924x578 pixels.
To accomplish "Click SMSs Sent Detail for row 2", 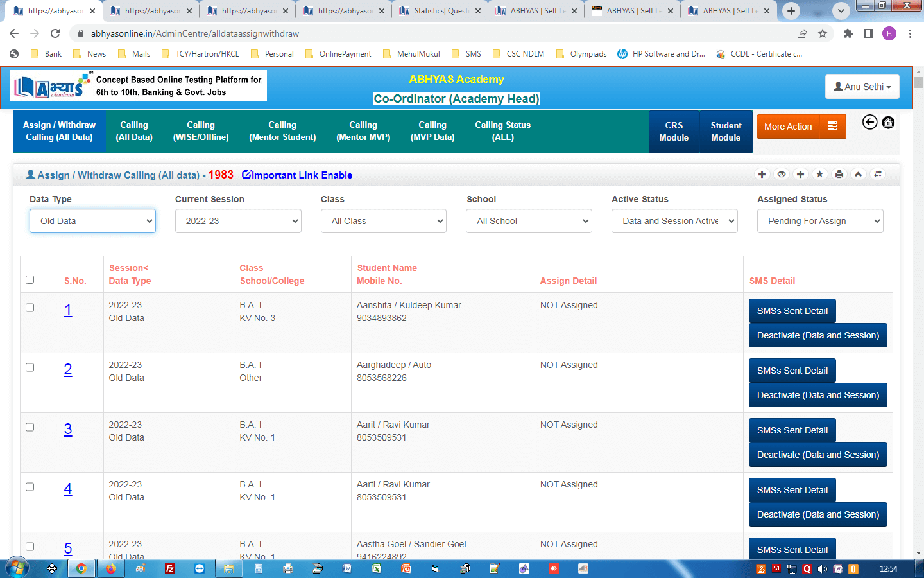I will pos(792,371).
